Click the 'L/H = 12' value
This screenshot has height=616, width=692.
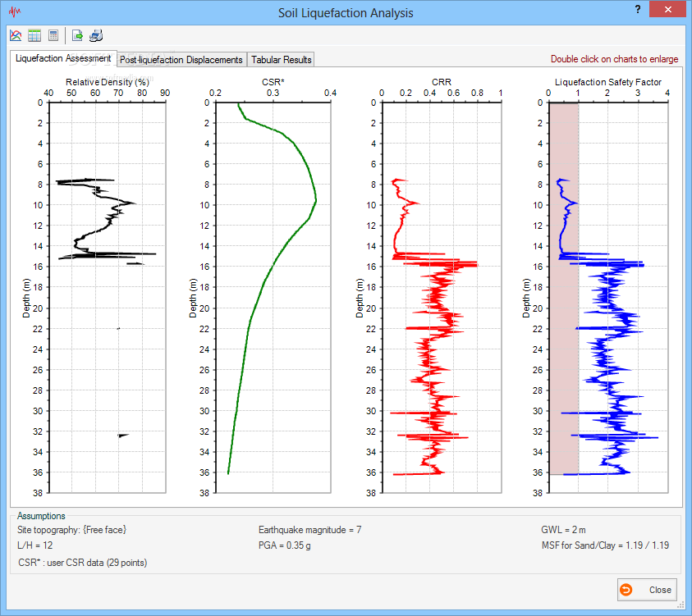(34, 545)
